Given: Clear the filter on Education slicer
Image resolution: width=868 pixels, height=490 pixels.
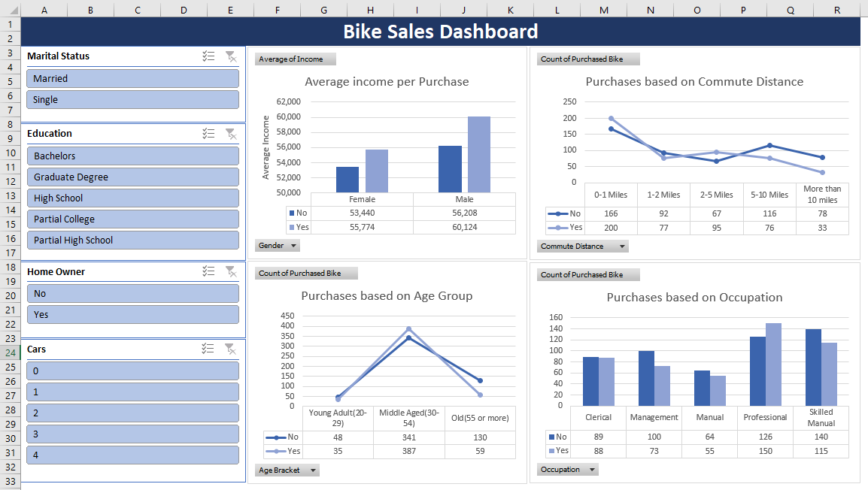Looking at the screenshot, I should (232, 133).
